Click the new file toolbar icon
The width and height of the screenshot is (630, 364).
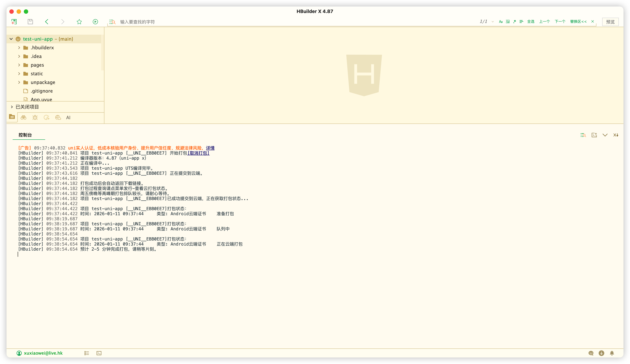(x=14, y=22)
